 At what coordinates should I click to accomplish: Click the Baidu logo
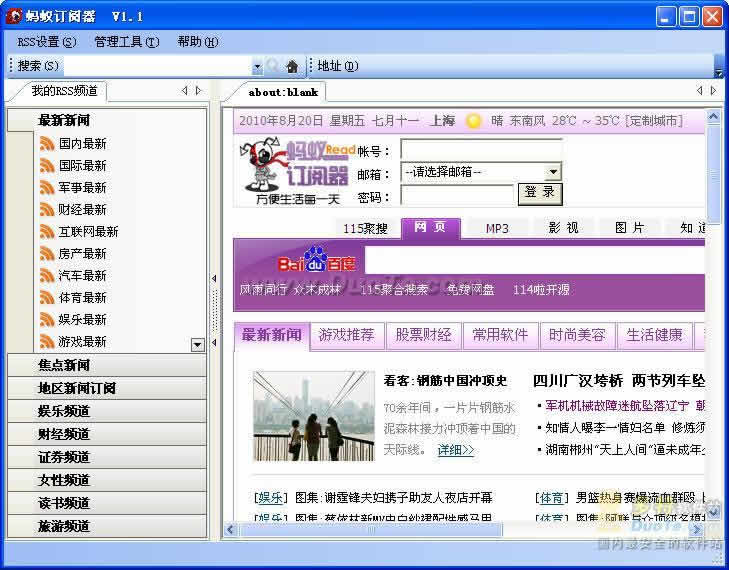tap(317, 261)
